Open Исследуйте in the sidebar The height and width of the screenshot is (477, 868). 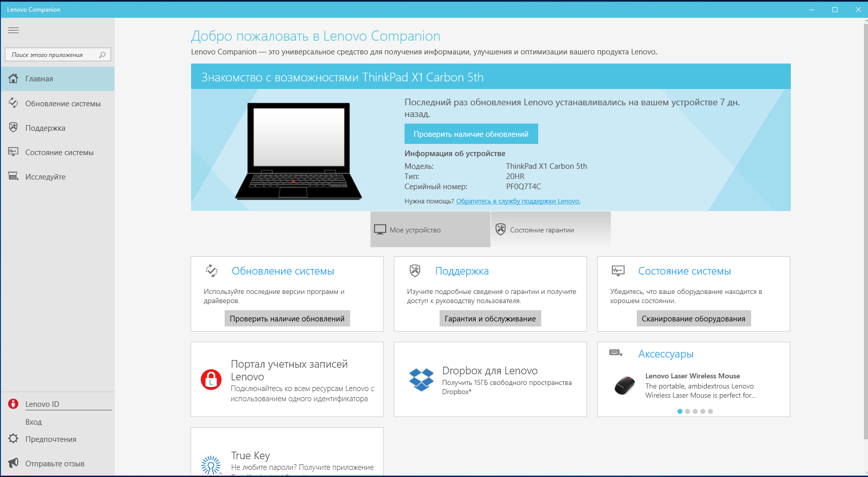(58, 176)
